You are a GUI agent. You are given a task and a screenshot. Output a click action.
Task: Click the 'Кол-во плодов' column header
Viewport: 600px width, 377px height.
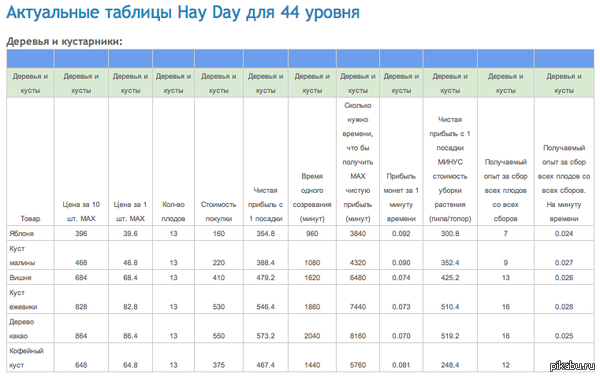[173, 212]
